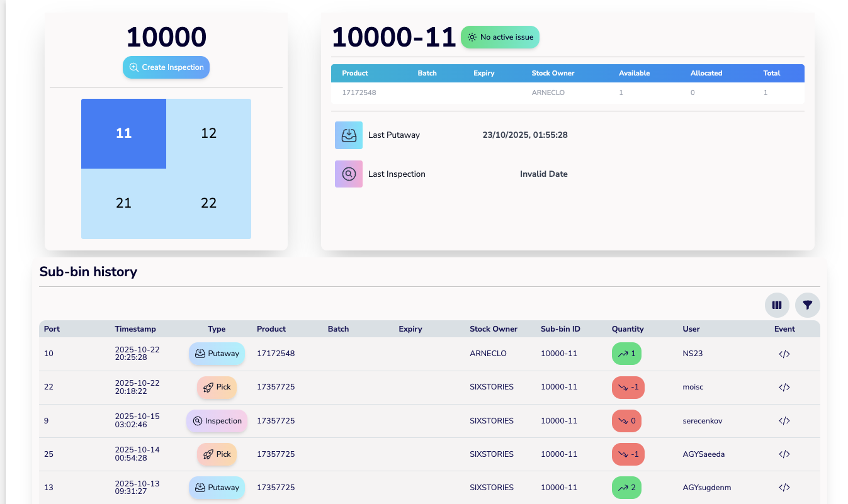This screenshot has height=504, width=848.
Task: Sort by User column header
Action: (x=691, y=329)
